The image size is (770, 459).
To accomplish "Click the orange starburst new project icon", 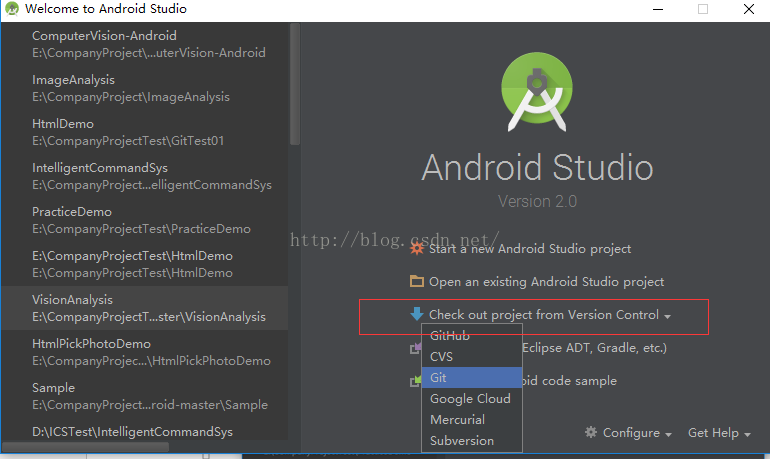I will point(417,248).
